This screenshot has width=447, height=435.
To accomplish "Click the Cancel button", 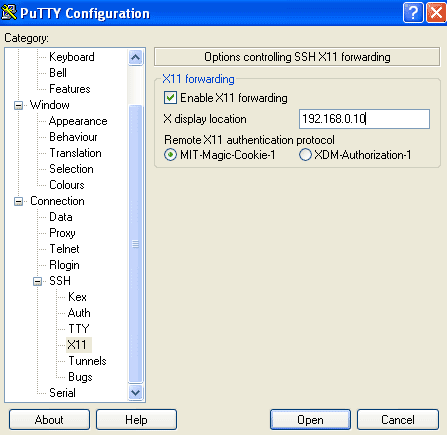I will (x=398, y=420).
